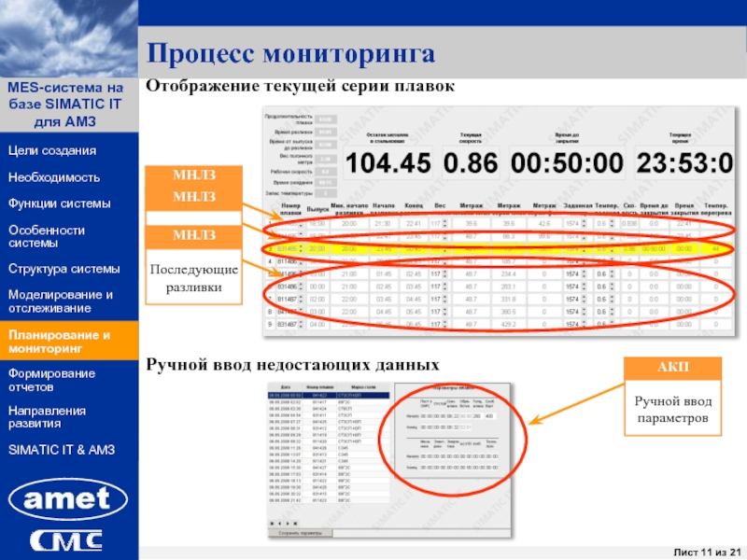Select the highlighted Планирование и мониторинг item
Screen dimensions: 747x560
pyautogui.click(x=69, y=341)
